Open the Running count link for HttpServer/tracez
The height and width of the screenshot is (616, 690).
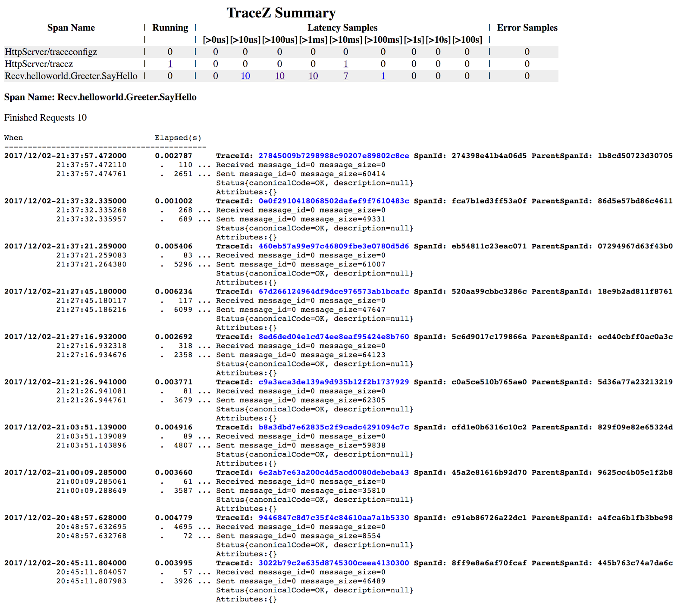170,64
